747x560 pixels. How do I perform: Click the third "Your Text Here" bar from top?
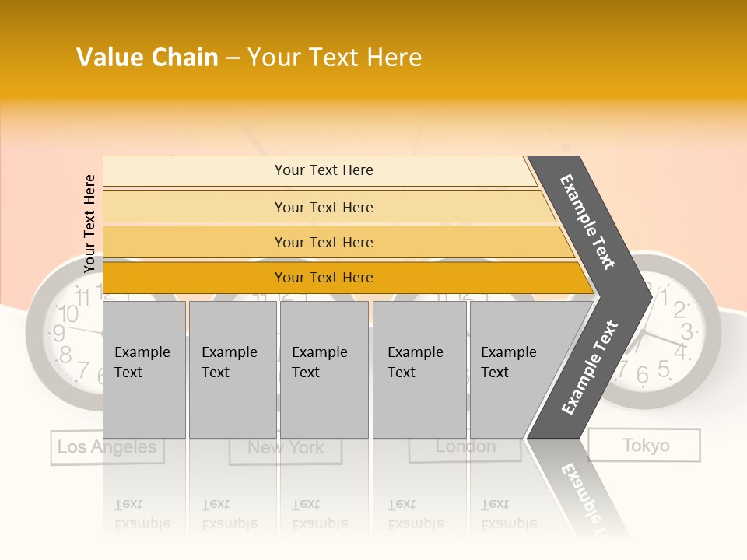[324, 242]
